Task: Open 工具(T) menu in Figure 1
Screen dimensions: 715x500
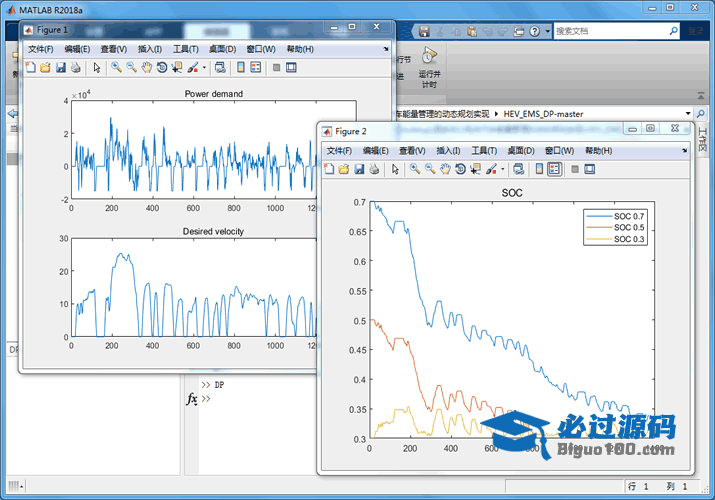Action: pos(186,49)
